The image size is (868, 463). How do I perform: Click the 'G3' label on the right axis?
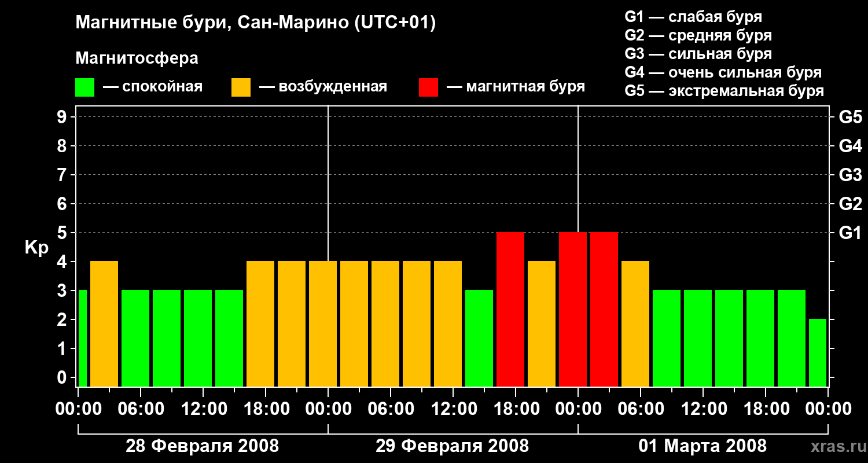pyautogui.click(x=851, y=175)
